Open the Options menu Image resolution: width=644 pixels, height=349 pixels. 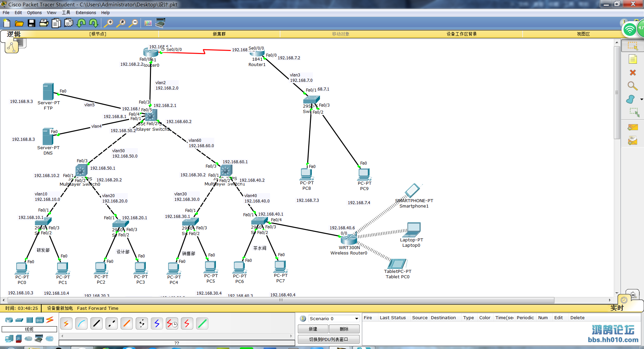[x=35, y=13]
